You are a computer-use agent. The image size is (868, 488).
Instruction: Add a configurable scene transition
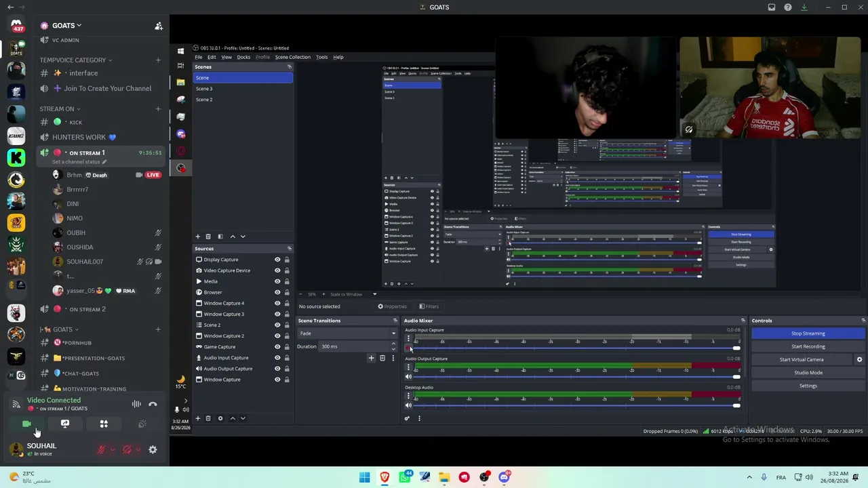(371, 358)
